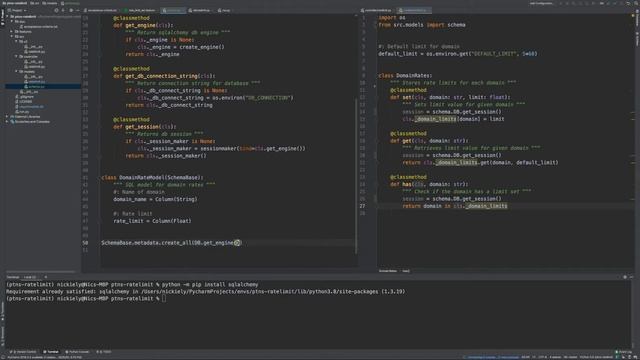Click Local terminal session tab
Image resolution: width=640 pixels, height=360 pixels.
[30, 277]
